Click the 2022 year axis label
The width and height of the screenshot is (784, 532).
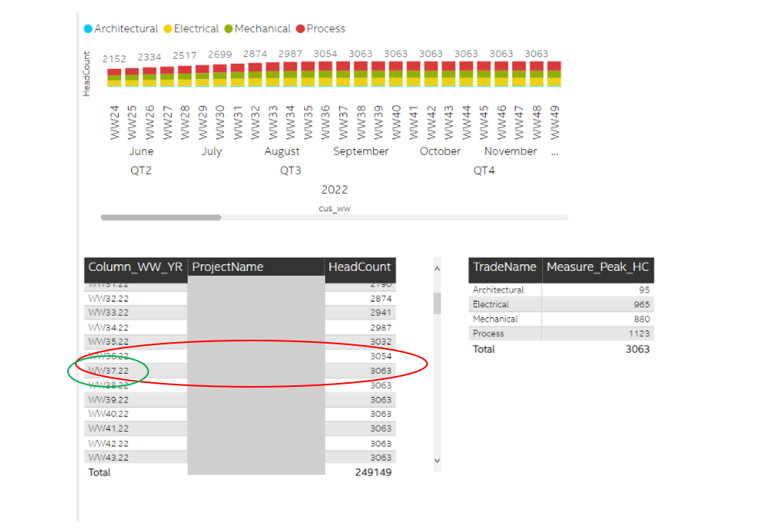tap(334, 190)
